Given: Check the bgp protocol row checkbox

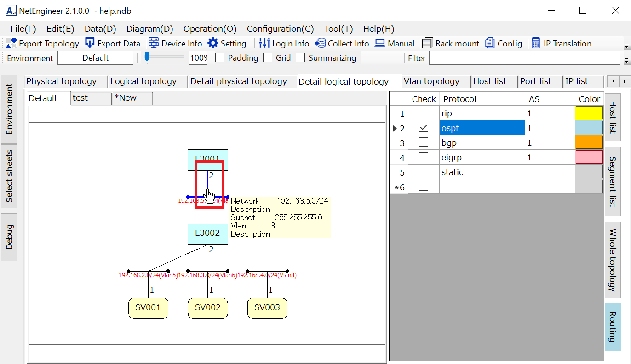Looking at the screenshot, I should pyautogui.click(x=424, y=142).
